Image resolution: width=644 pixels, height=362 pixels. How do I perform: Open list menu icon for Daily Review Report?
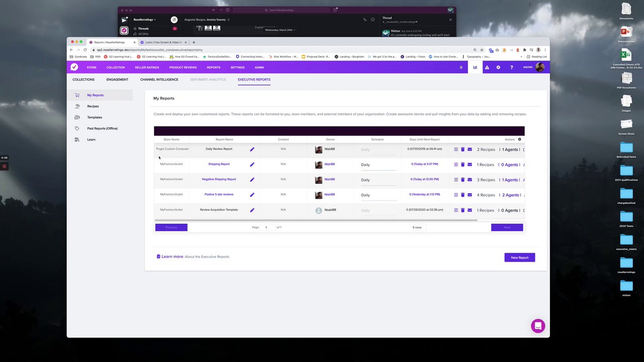point(456,149)
